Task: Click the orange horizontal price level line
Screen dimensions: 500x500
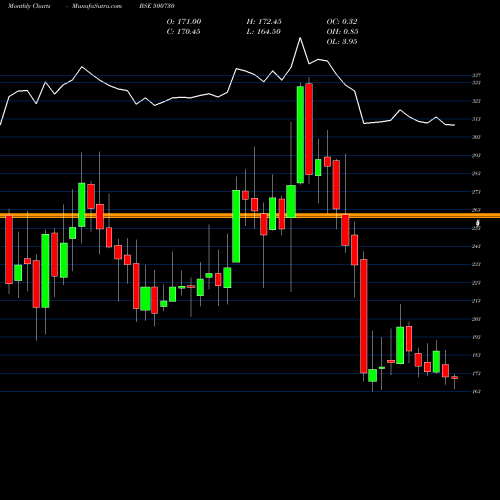Action: pyautogui.click(x=250, y=216)
